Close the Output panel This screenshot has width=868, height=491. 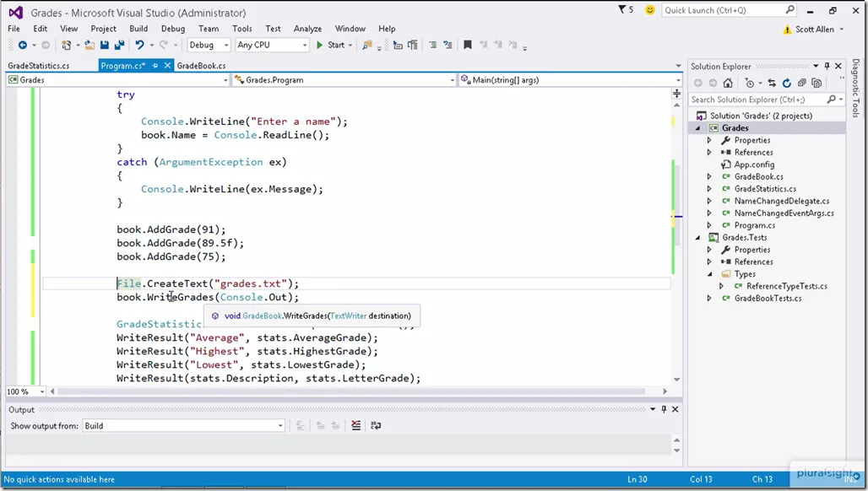[675, 409]
